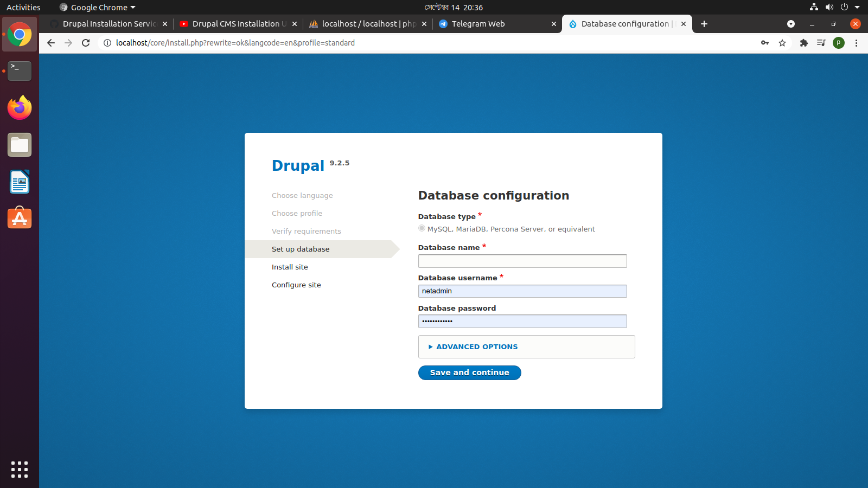Close the localhost phpMyAdmin tab
Image resolution: width=868 pixels, height=488 pixels.
424,24
